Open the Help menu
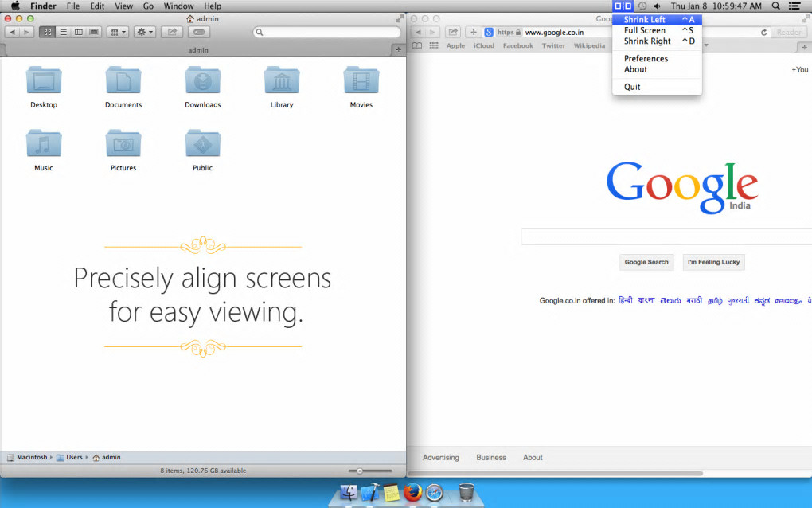Image resolution: width=812 pixels, height=508 pixels. click(x=213, y=6)
